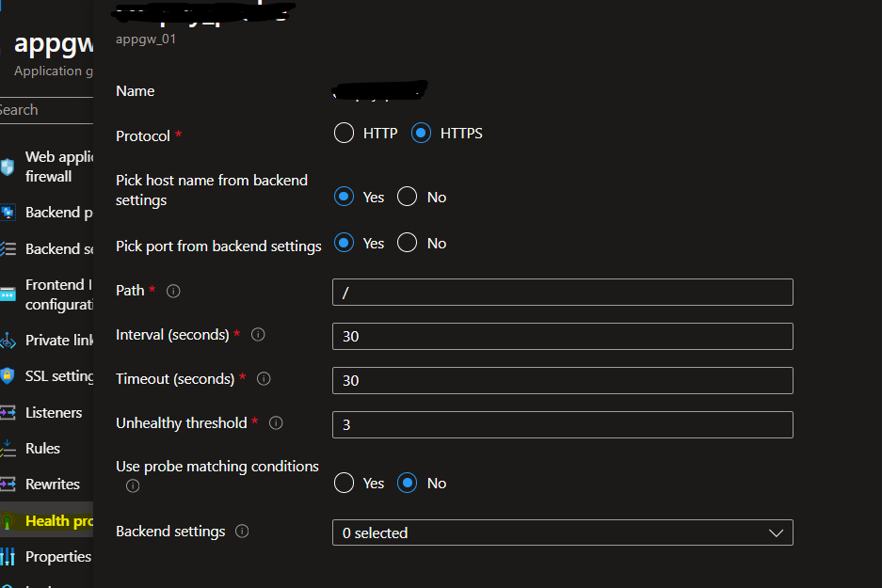Click the probe matching conditions info icon
This screenshot has height=588, width=882.
133,486
